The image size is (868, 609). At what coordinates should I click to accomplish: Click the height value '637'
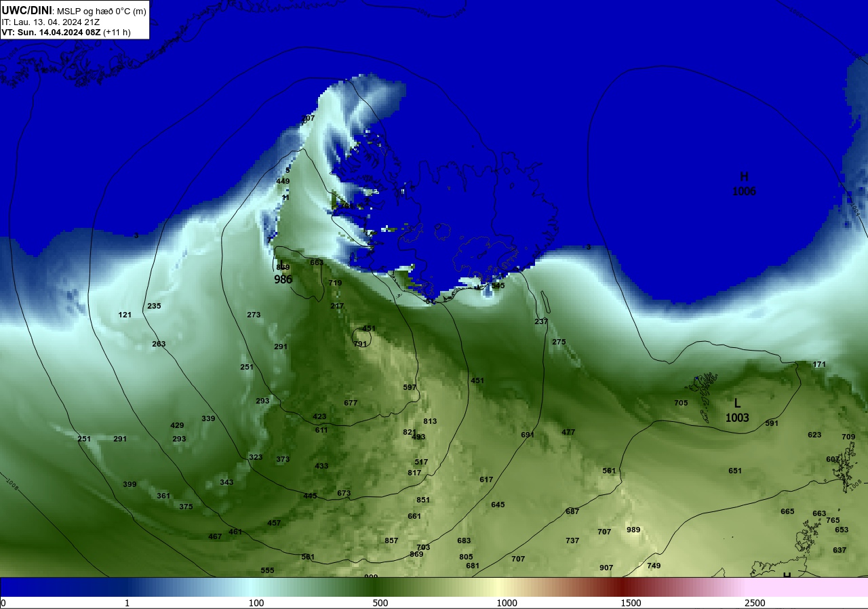pyautogui.click(x=840, y=550)
